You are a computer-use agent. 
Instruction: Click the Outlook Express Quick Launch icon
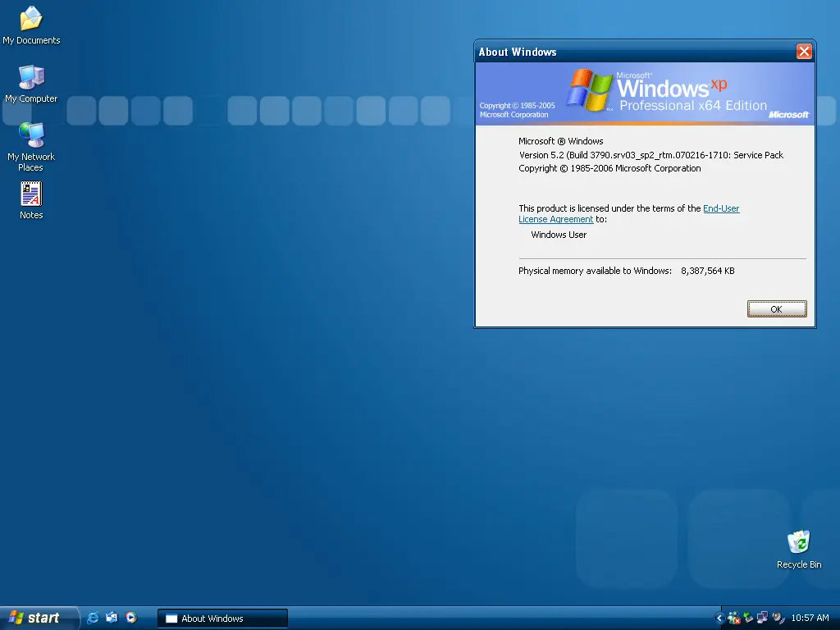coord(112,618)
